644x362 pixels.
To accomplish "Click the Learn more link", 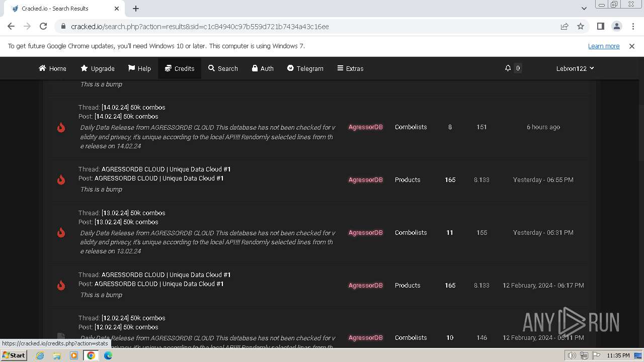I will point(604,46).
